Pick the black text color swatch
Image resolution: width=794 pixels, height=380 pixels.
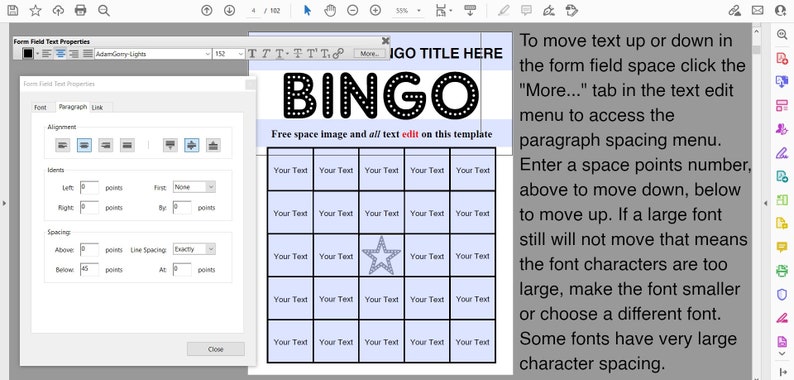tap(28, 54)
